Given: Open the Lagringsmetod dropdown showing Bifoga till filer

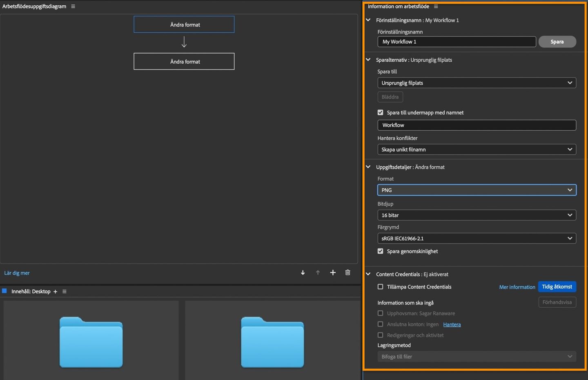Looking at the screenshot, I should (477, 357).
